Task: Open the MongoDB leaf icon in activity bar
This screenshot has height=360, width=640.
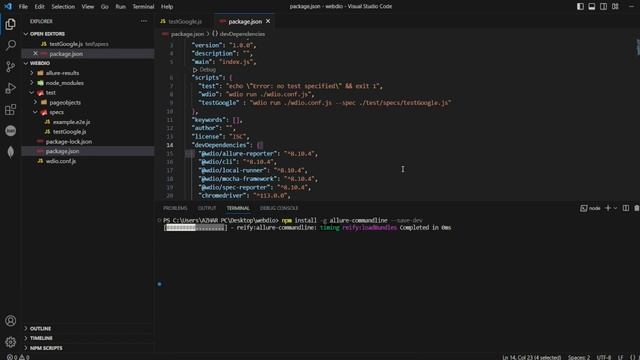Action: [x=11, y=152]
